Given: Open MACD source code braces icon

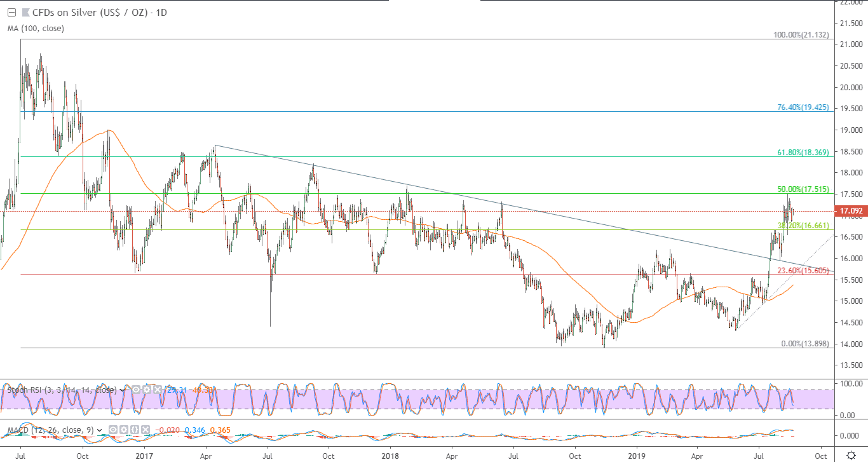Looking at the screenshot, I should pos(135,430).
